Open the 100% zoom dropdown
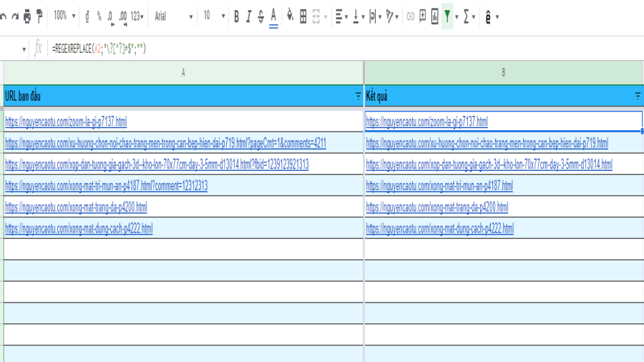The image size is (644, 362). [64, 16]
